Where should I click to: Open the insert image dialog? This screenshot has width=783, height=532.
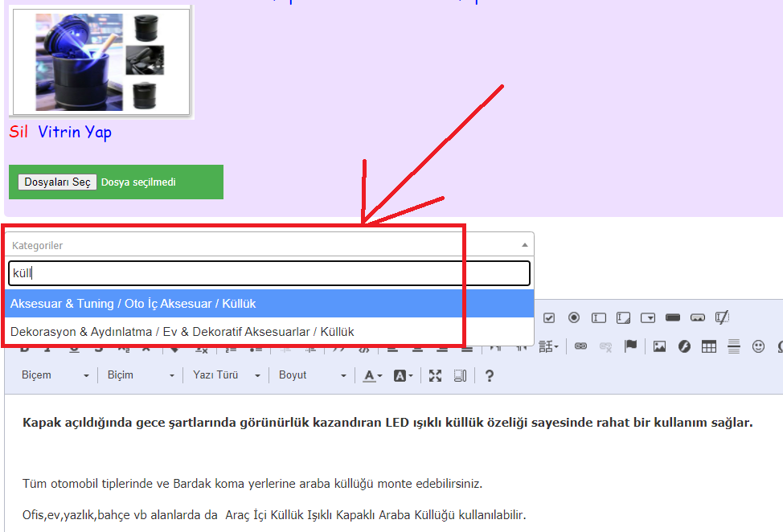tap(659, 346)
